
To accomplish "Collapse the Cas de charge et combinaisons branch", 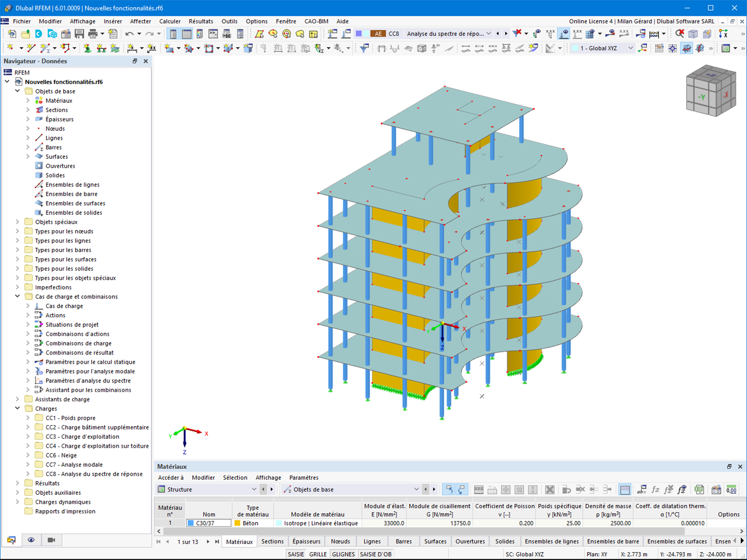I will point(17,296).
